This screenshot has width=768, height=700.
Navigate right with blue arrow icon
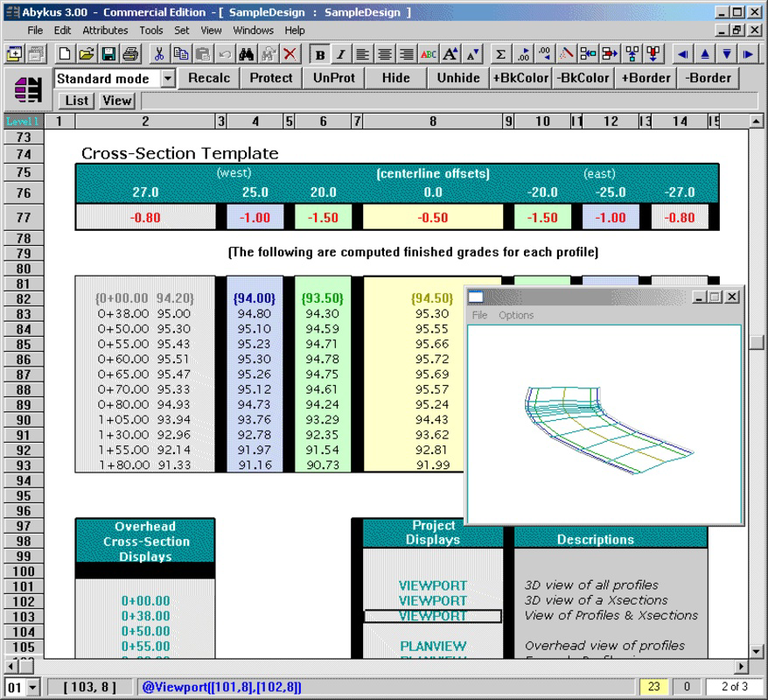click(x=748, y=54)
